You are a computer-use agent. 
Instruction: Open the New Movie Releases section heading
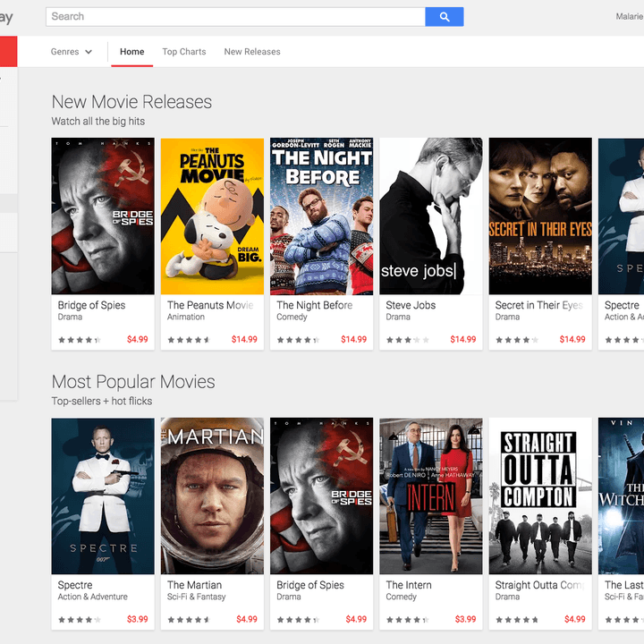pyautogui.click(x=131, y=102)
